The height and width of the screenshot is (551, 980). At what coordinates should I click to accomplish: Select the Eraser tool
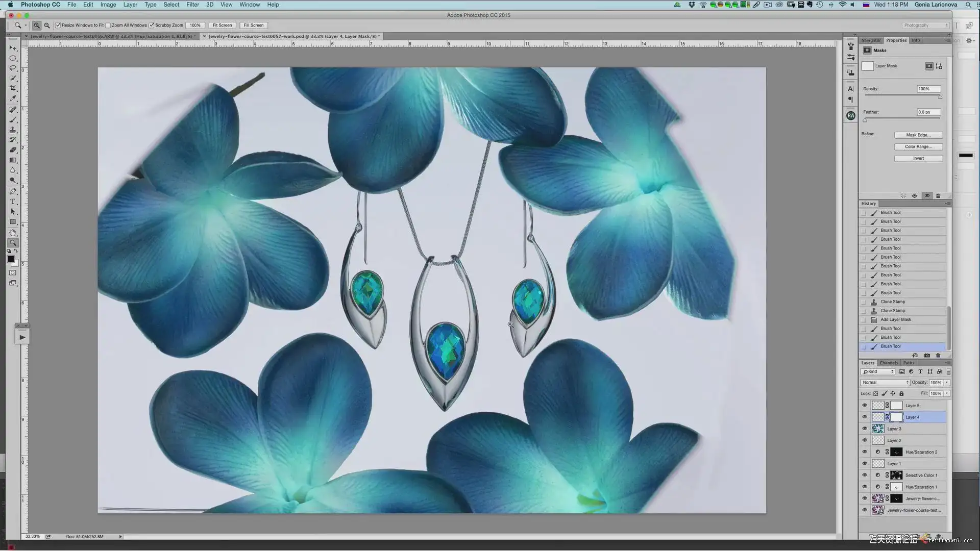tap(13, 150)
